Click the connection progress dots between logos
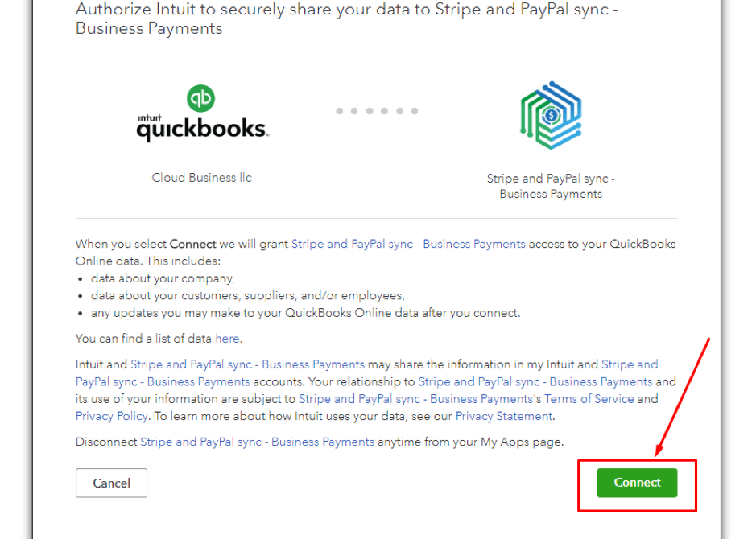This screenshot has width=756, height=539. [x=377, y=111]
